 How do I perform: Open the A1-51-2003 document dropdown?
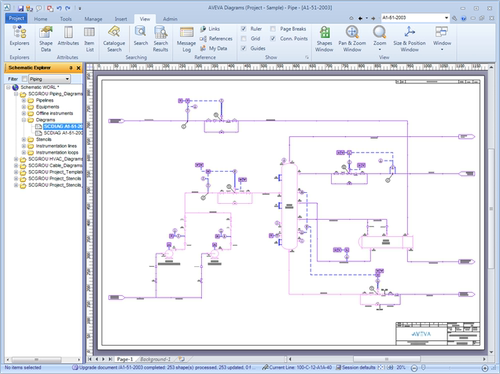pos(446,18)
